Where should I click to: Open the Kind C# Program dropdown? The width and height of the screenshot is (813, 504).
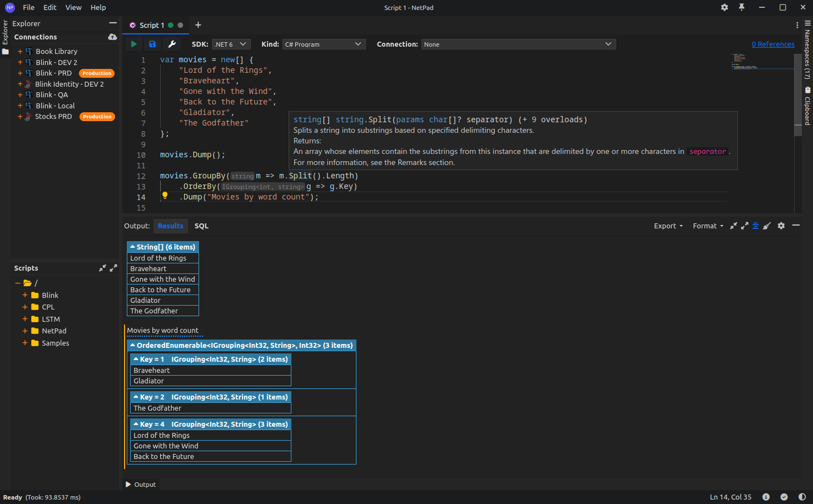[324, 44]
